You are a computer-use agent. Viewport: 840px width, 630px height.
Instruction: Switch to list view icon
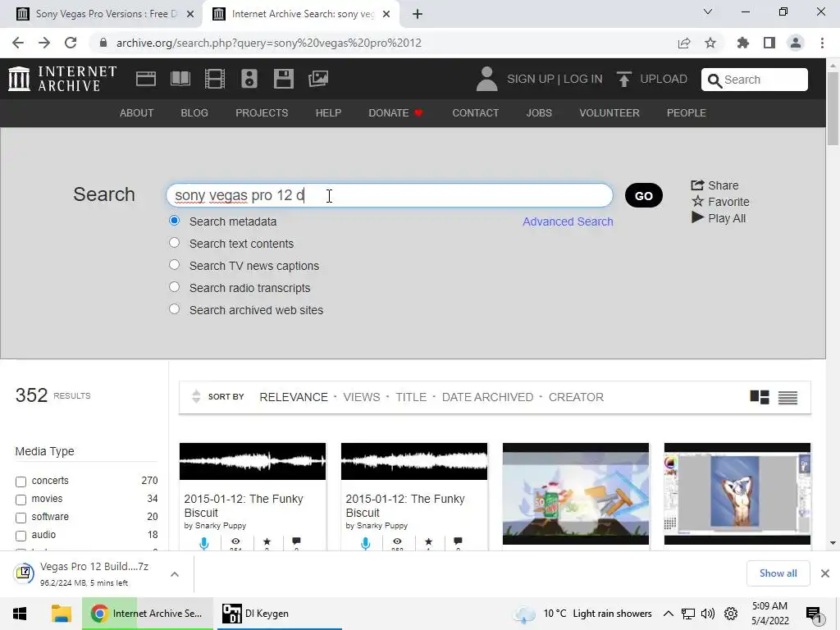click(x=787, y=398)
